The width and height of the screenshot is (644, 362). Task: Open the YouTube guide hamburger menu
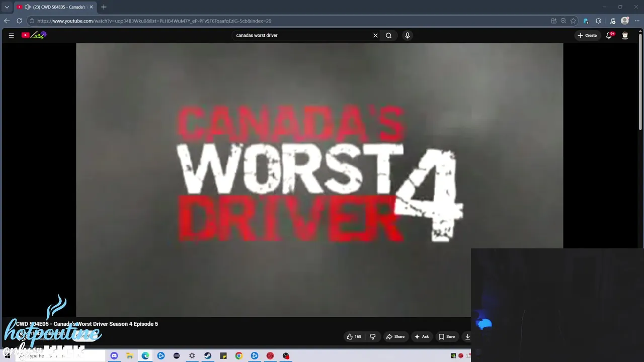pos(11,35)
